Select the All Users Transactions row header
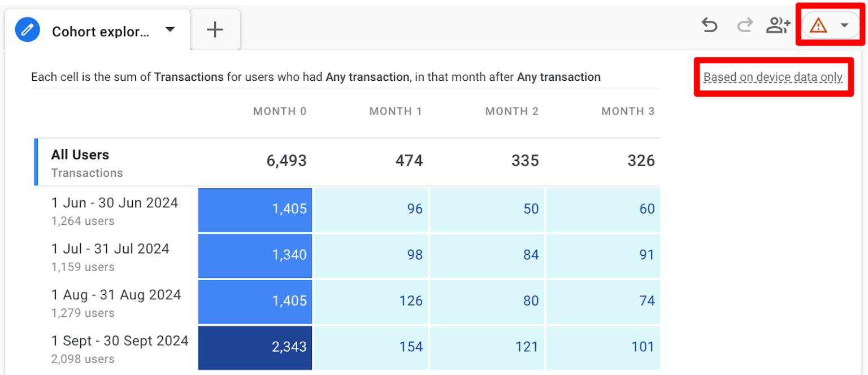Viewport: 868px width, 375px height. 80,162
